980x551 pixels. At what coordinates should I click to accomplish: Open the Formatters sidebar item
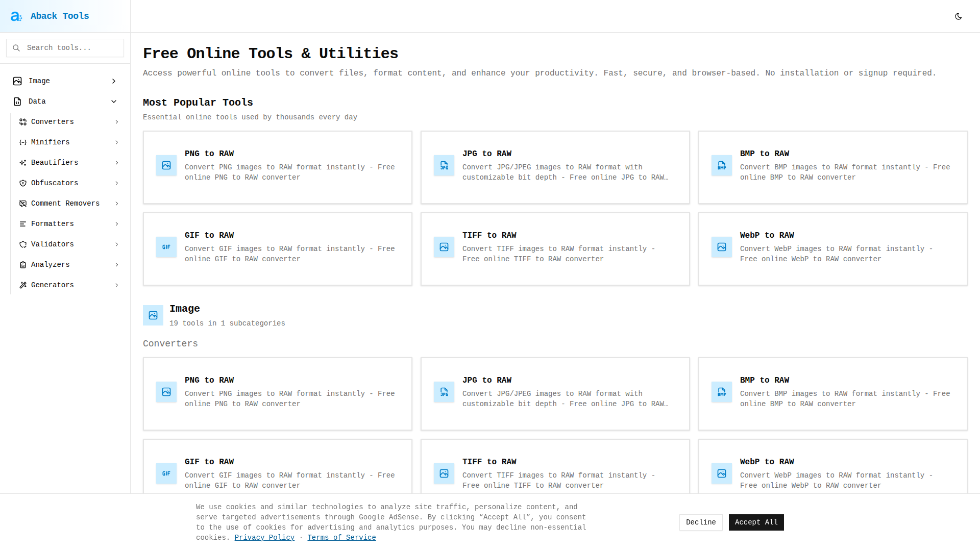tap(53, 224)
